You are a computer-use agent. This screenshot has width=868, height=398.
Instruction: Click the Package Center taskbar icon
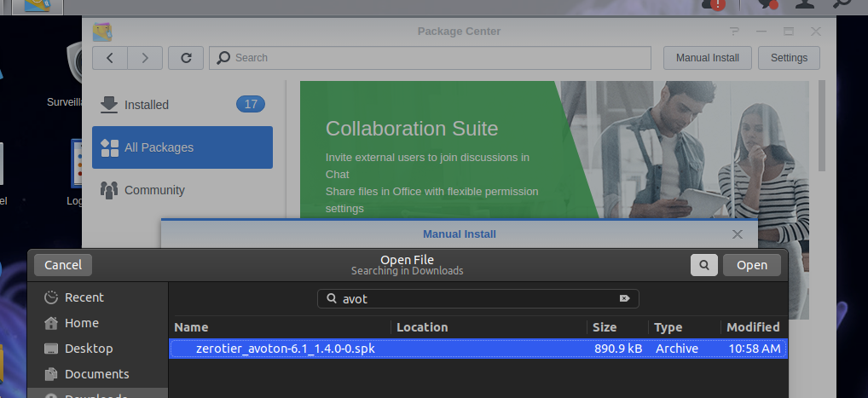pos(37,6)
